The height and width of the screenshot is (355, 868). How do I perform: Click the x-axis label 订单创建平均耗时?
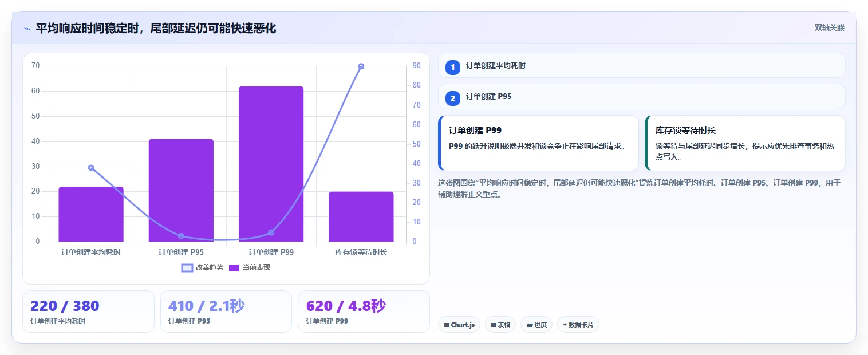click(91, 252)
